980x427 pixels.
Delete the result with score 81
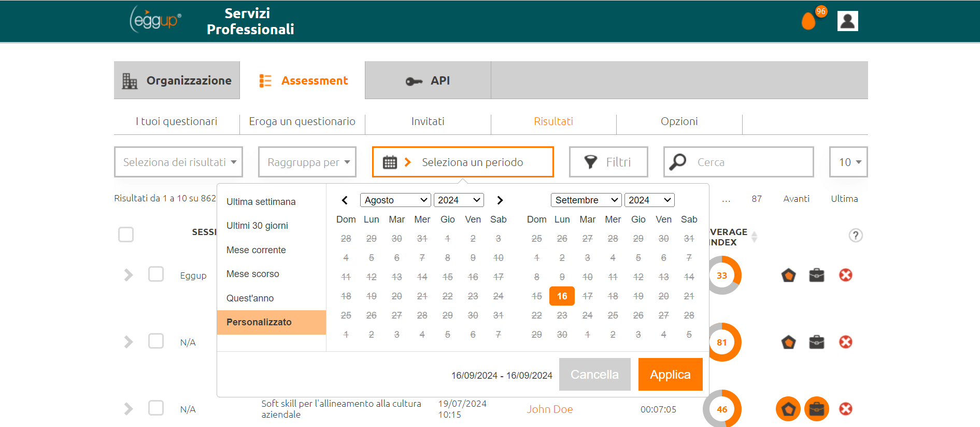point(846,342)
